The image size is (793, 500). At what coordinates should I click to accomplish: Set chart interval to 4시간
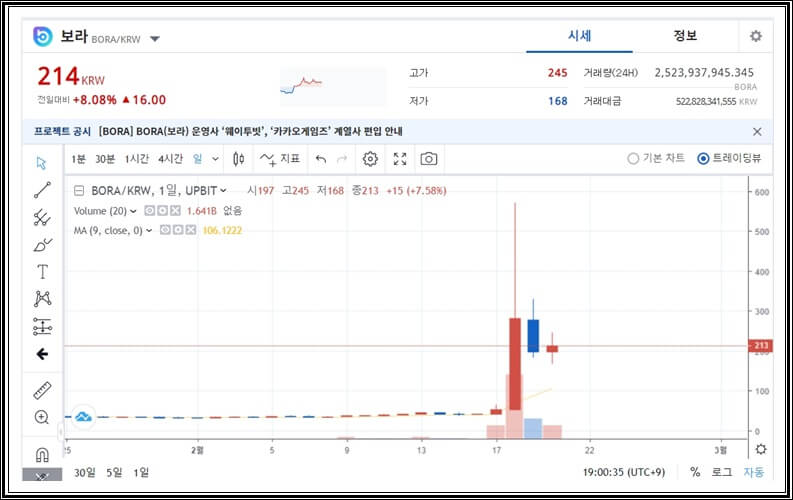[170, 159]
